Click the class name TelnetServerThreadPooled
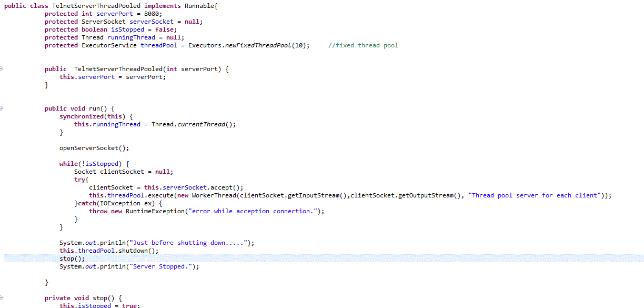 point(95,6)
